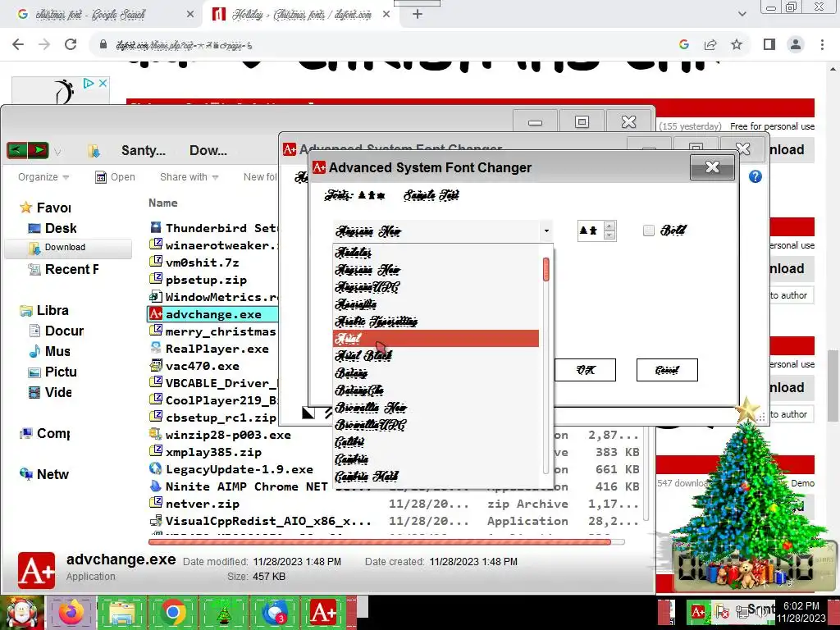This screenshot has height=630, width=840.
Task: Open Thunderbird from the taskbar
Action: click(274, 612)
